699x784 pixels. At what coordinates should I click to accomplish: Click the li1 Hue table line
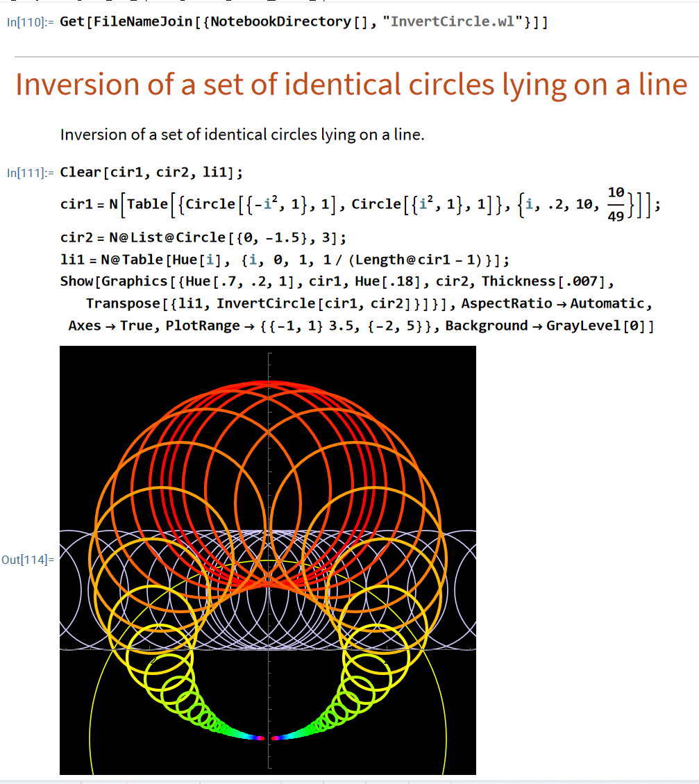(285, 260)
